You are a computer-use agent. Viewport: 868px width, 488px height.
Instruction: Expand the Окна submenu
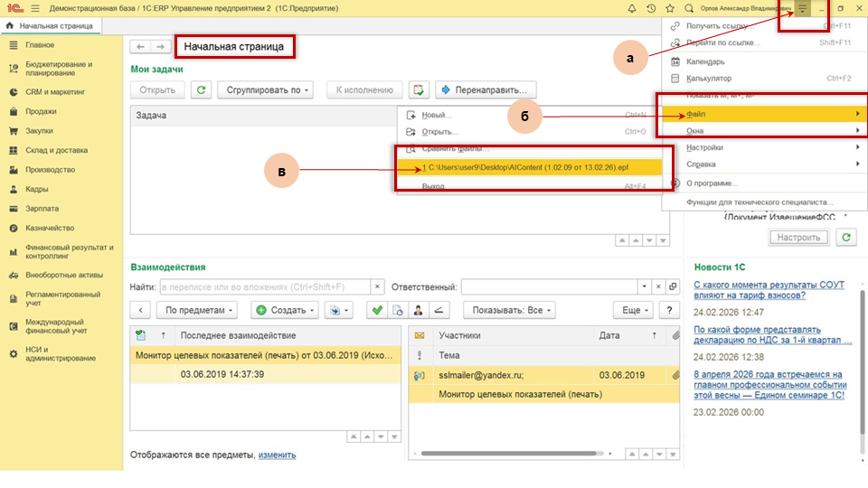[764, 130]
